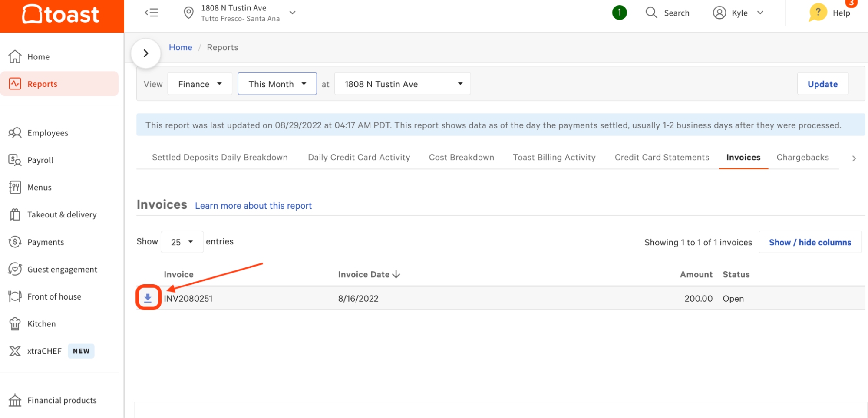Viewport: 868px width, 418px height.
Task: Select the Payroll sidebar icon
Action: [x=15, y=160]
